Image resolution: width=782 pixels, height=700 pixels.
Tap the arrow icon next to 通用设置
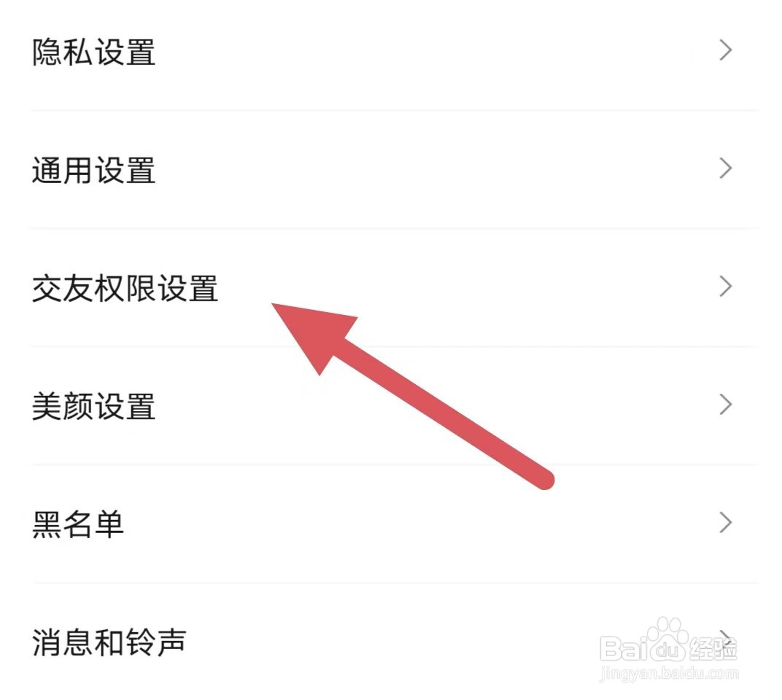(726, 168)
